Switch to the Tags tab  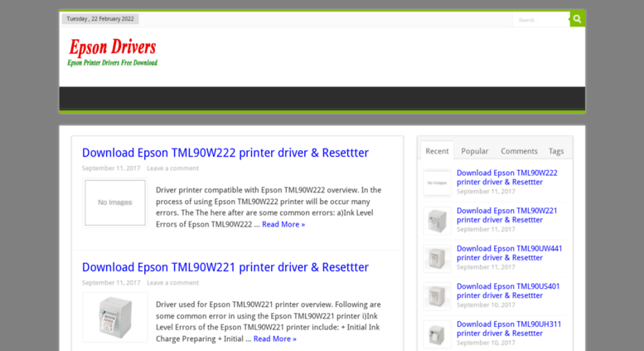[556, 151]
